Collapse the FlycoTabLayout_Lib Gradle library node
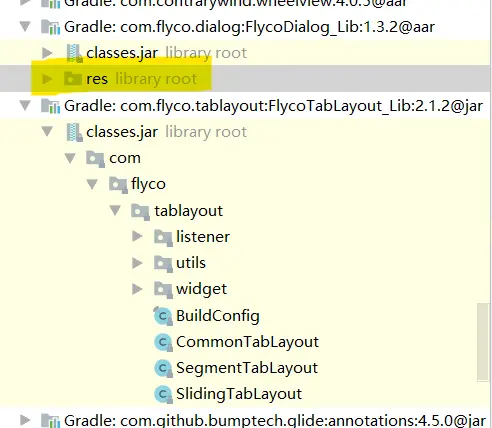The image size is (492, 428). (25, 105)
